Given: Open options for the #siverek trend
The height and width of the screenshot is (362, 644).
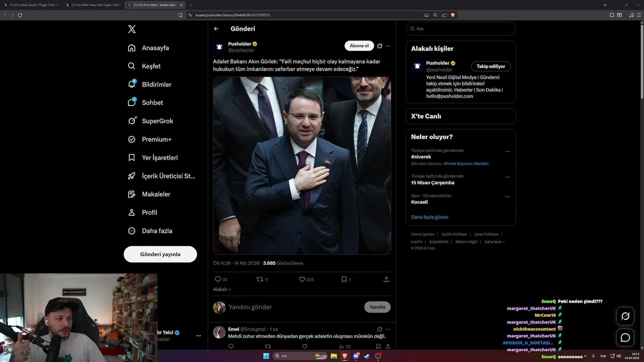Looking at the screenshot, I should click(508, 151).
